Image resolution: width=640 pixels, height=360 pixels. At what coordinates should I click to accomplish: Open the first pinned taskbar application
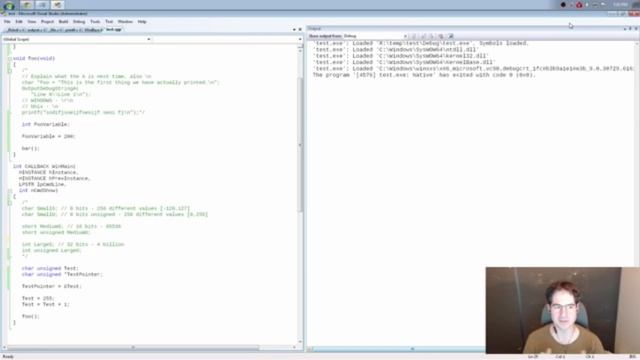[27, 5]
